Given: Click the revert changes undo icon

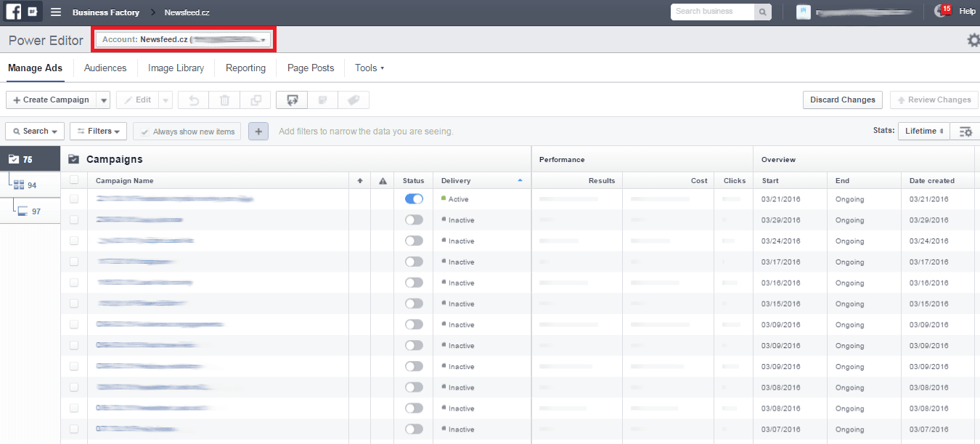Looking at the screenshot, I should [194, 100].
